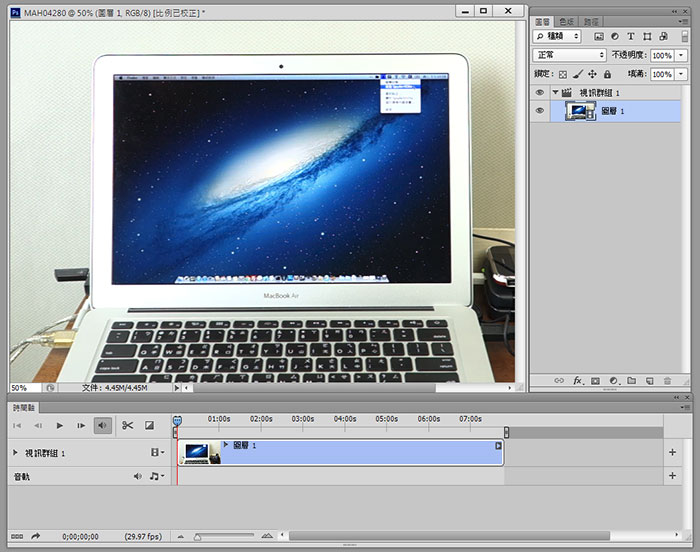
Task: Lock transparent pixels of the layer
Action: click(563, 75)
